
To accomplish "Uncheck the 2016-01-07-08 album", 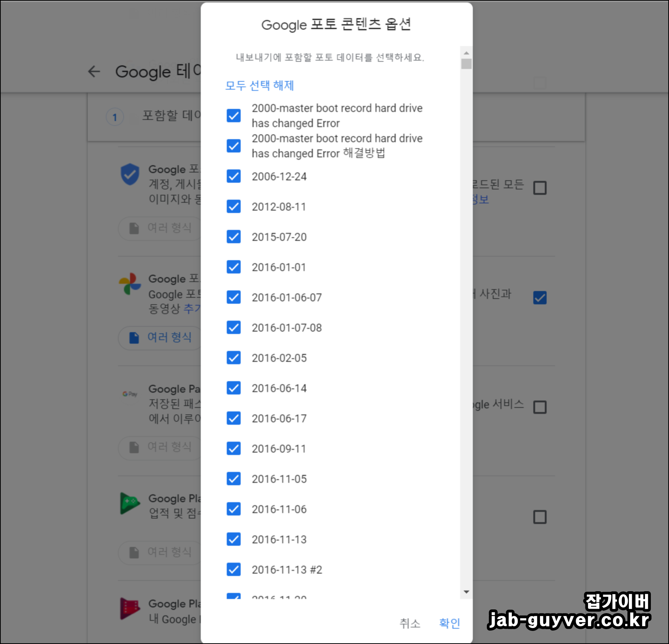I will tap(234, 328).
